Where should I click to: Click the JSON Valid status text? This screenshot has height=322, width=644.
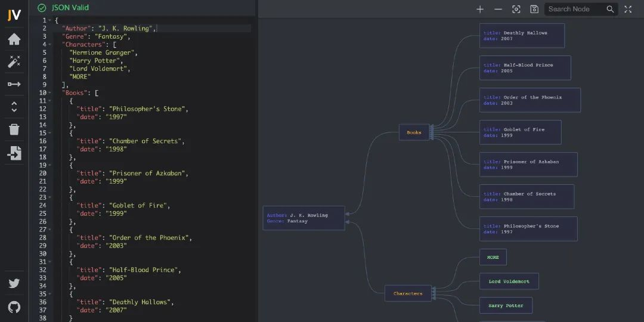point(70,8)
